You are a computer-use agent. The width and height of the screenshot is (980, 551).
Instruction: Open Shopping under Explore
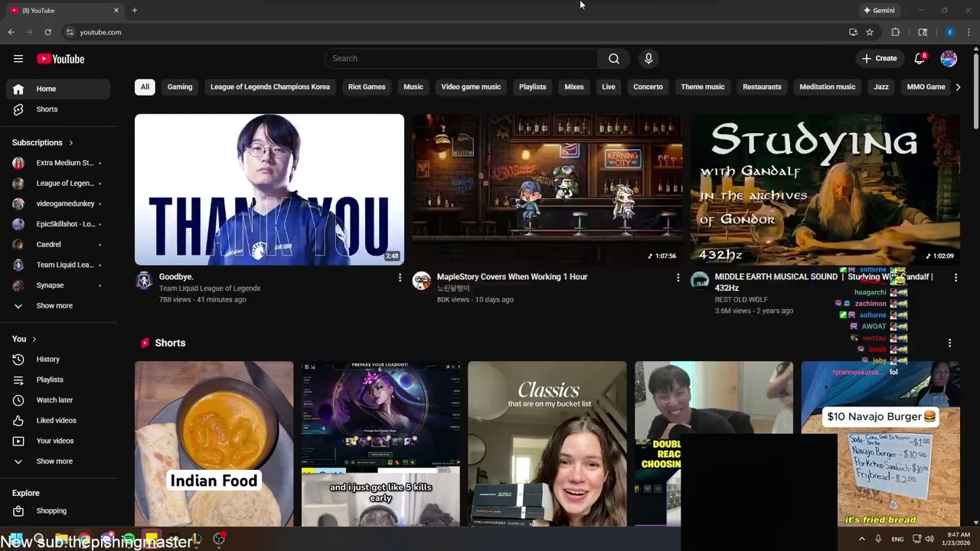(58, 511)
